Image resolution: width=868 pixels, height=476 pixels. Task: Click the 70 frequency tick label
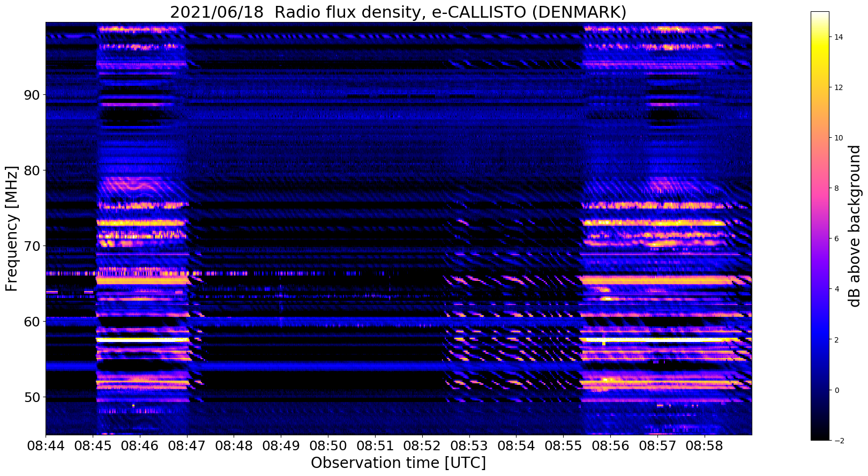click(32, 246)
